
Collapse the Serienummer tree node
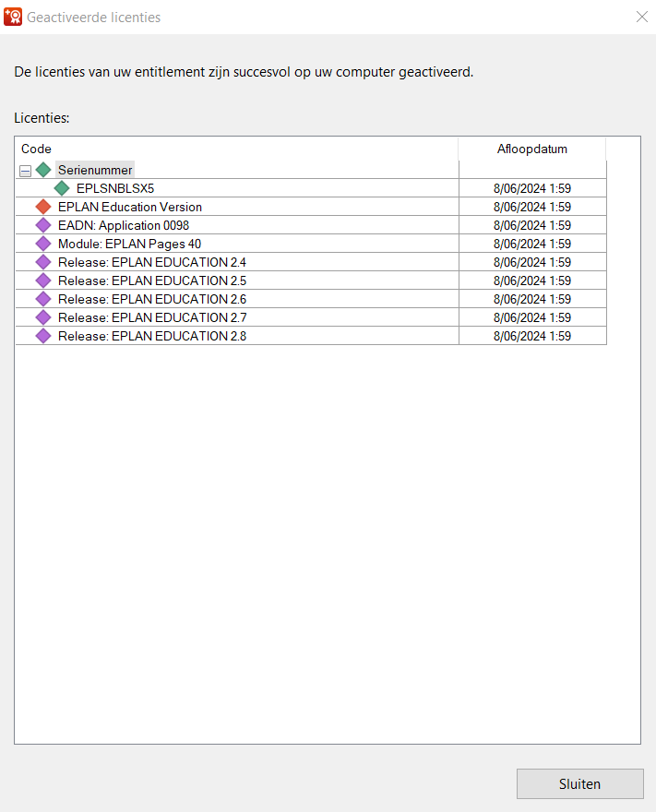[x=25, y=171]
